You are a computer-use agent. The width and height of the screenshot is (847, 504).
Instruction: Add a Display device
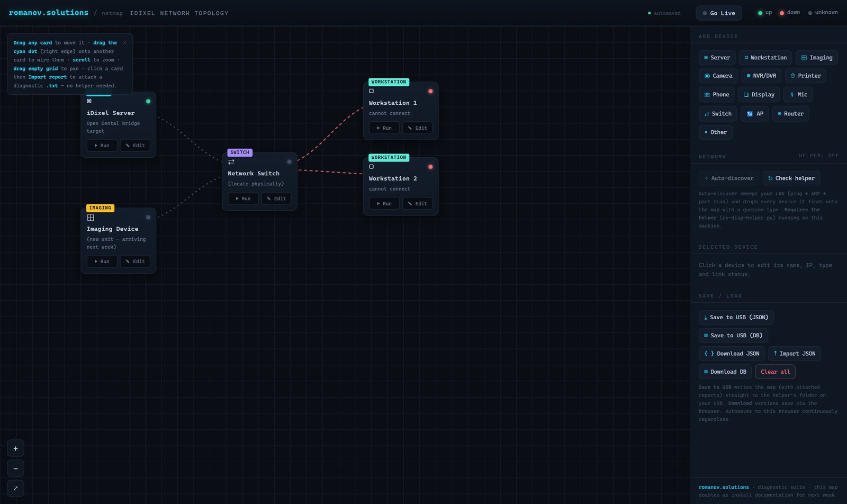pyautogui.click(x=759, y=95)
